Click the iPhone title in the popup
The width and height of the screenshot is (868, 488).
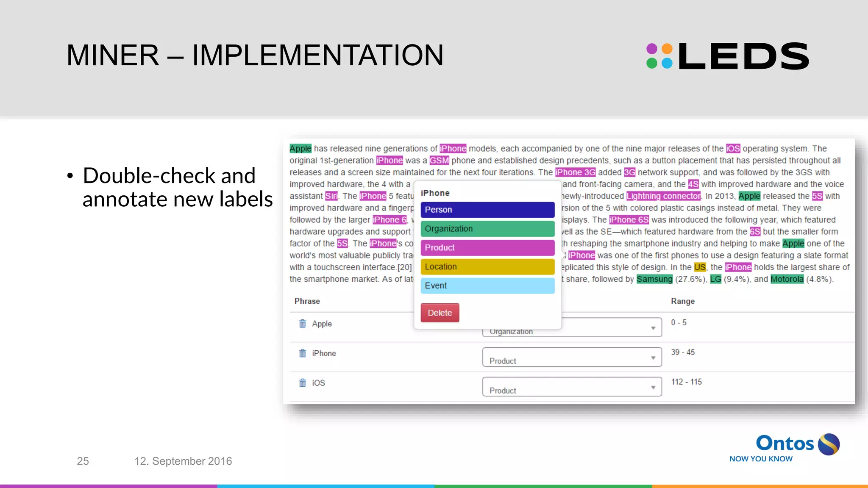[435, 193]
